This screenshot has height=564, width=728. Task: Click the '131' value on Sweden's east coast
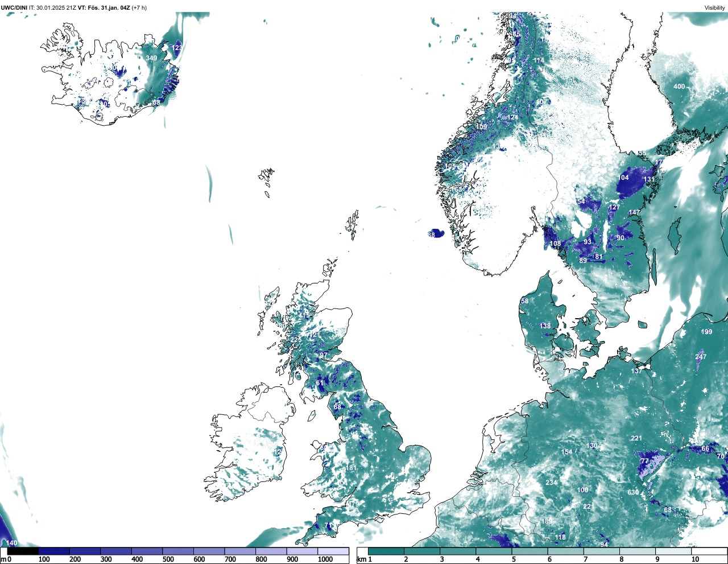(649, 179)
